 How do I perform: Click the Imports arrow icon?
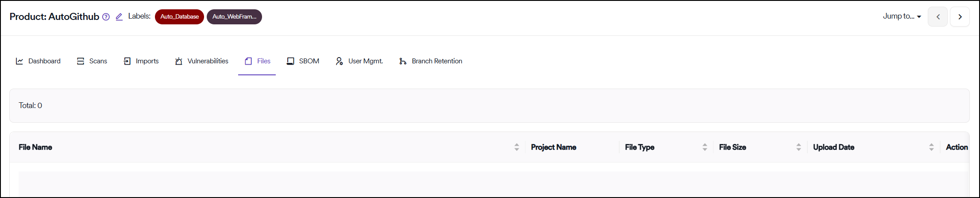[127, 61]
